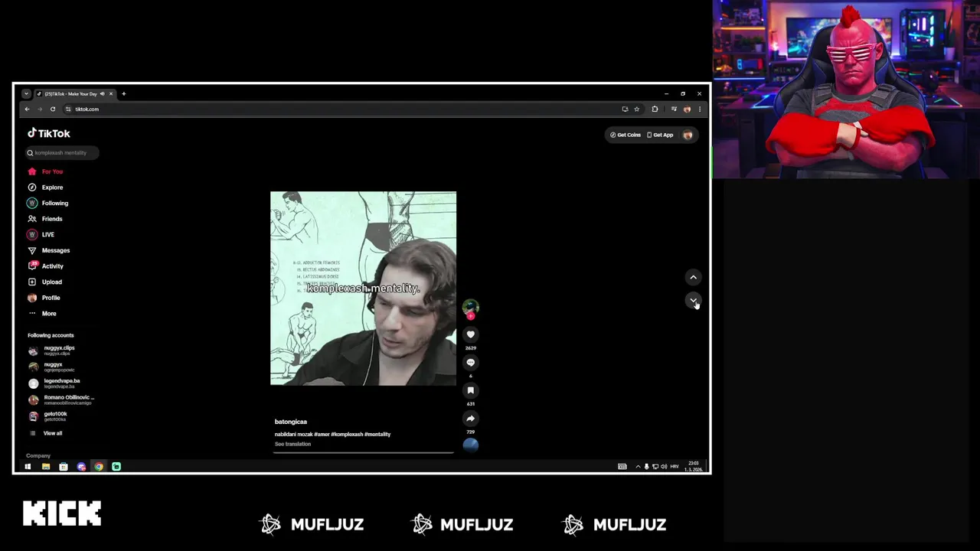
Task: Open the media controls icon in Chrome toolbar
Action: 674,109
